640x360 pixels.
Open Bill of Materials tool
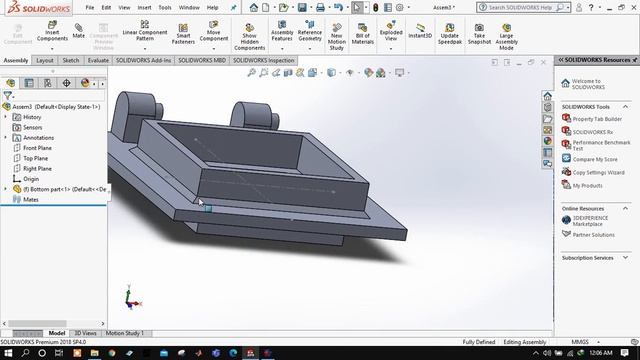(362, 34)
